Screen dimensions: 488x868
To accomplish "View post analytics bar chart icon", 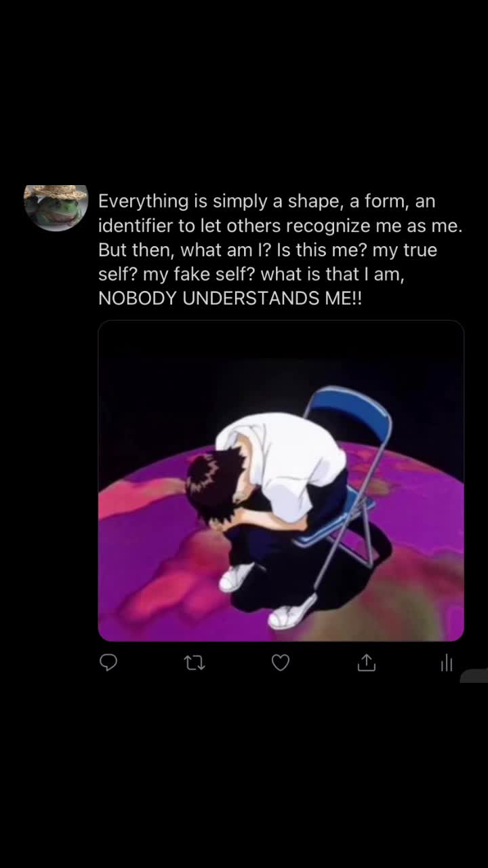I will [x=446, y=663].
